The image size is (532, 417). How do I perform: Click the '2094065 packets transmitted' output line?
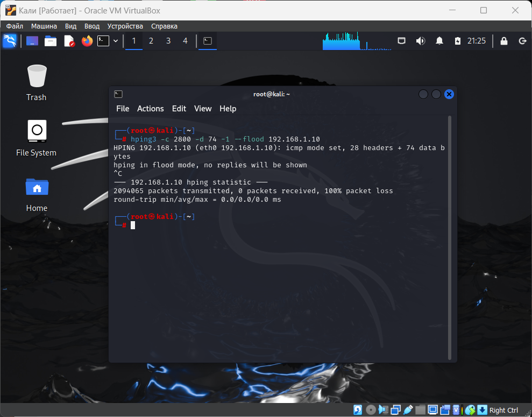tap(253, 190)
